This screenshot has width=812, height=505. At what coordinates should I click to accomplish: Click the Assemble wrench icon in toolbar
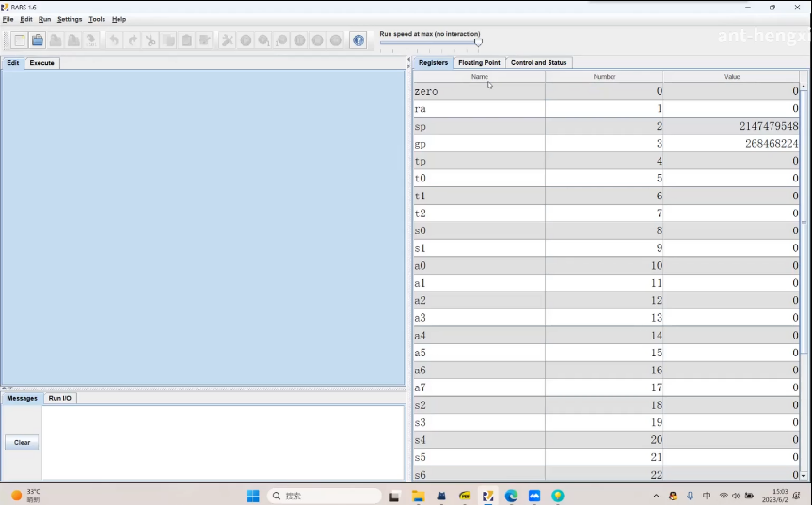coord(228,40)
